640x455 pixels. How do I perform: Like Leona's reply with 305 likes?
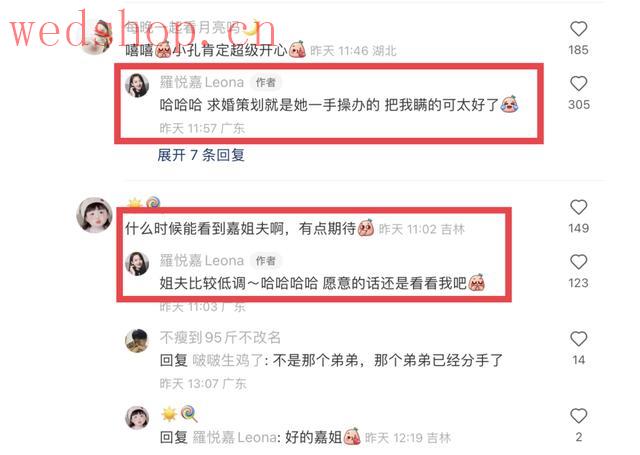click(578, 84)
